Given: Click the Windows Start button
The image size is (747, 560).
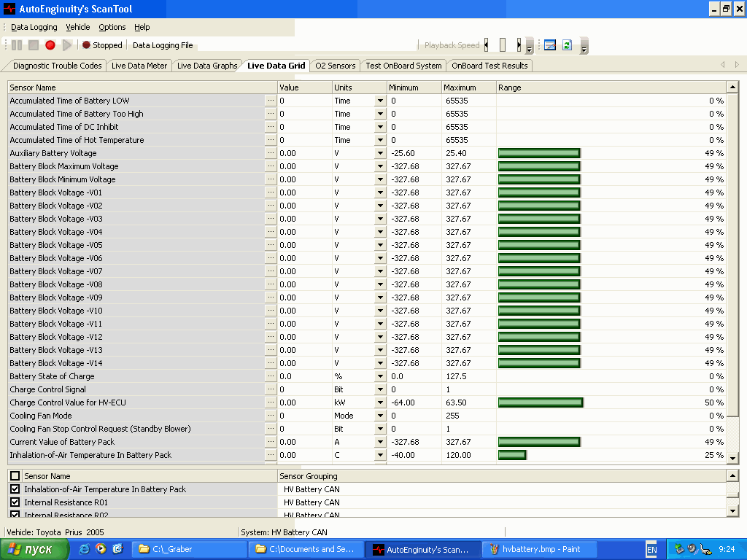Looking at the screenshot, I should click(x=31, y=549).
